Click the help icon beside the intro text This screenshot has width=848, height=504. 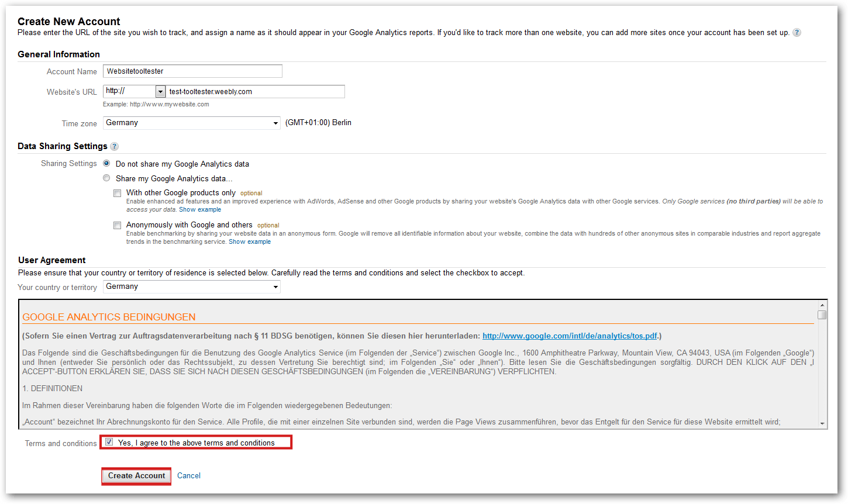[x=797, y=33]
